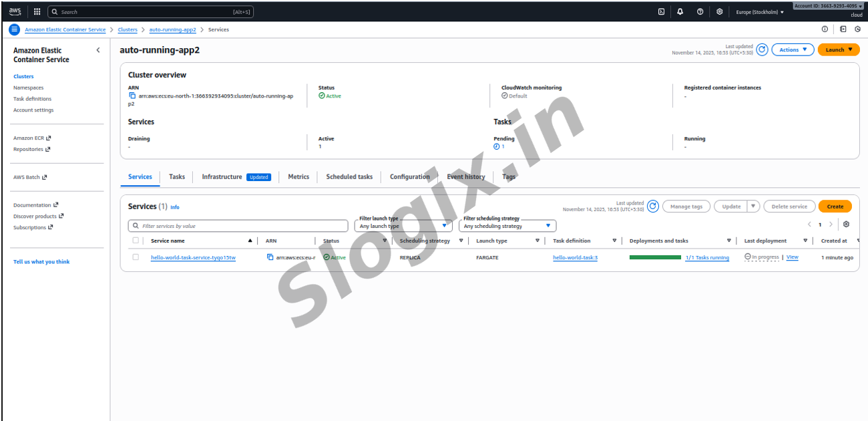Click the orange Create service button

click(x=835, y=206)
